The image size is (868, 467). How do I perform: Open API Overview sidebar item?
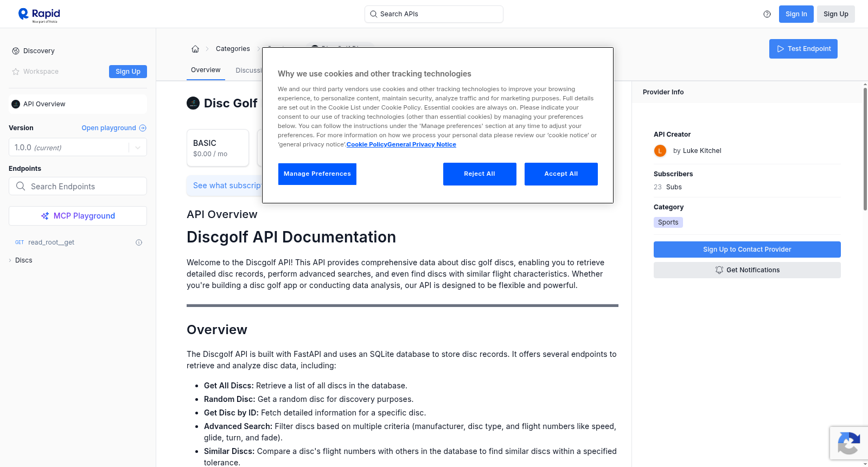click(78, 104)
